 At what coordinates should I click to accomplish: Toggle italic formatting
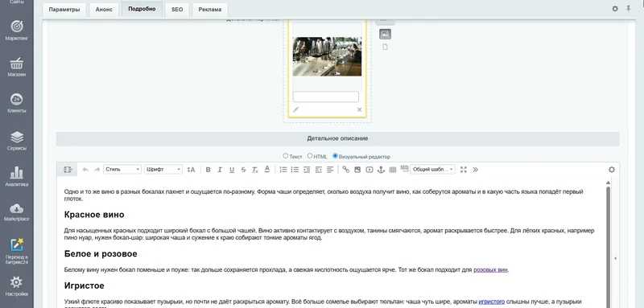pos(220,170)
